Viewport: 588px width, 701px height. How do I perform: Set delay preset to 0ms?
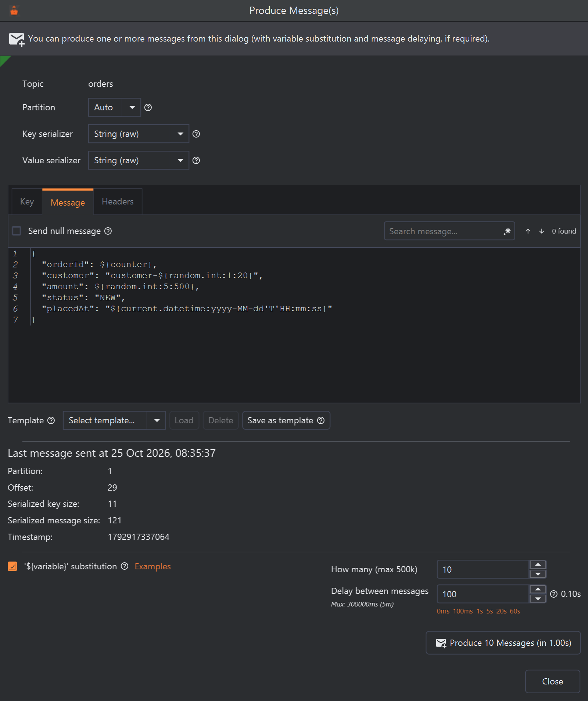(x=443, y=611)
